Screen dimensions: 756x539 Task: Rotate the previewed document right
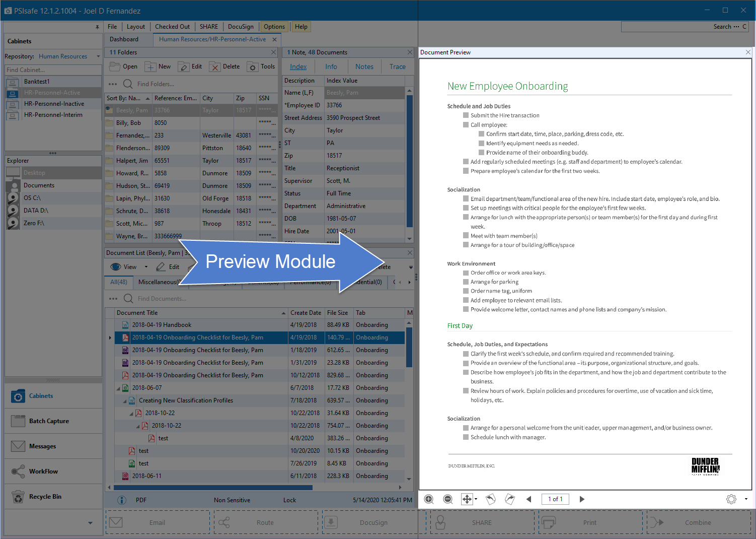pos(510,499)
